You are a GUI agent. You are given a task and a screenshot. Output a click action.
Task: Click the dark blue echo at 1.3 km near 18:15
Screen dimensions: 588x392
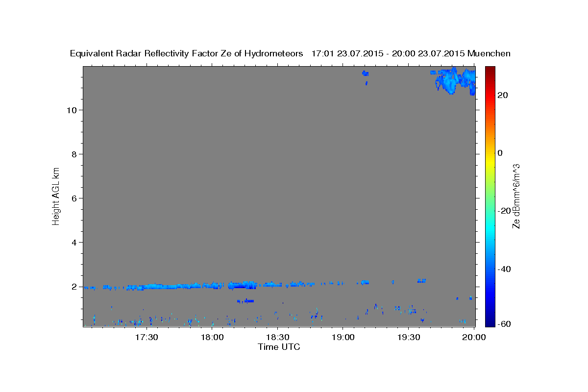point(245,301)
